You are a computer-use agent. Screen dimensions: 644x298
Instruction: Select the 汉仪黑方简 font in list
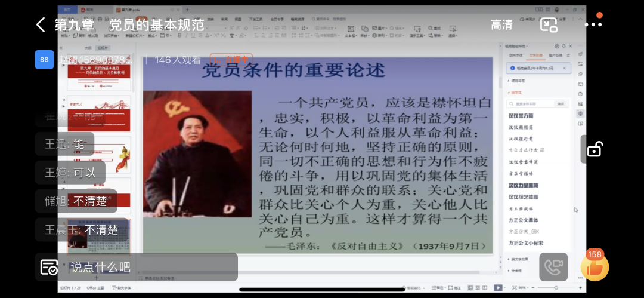point(521,115)
